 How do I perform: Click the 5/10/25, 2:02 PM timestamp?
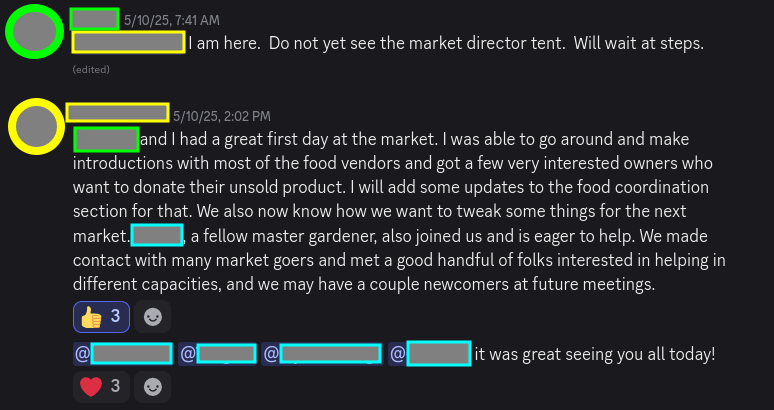[x=221, y=115]
